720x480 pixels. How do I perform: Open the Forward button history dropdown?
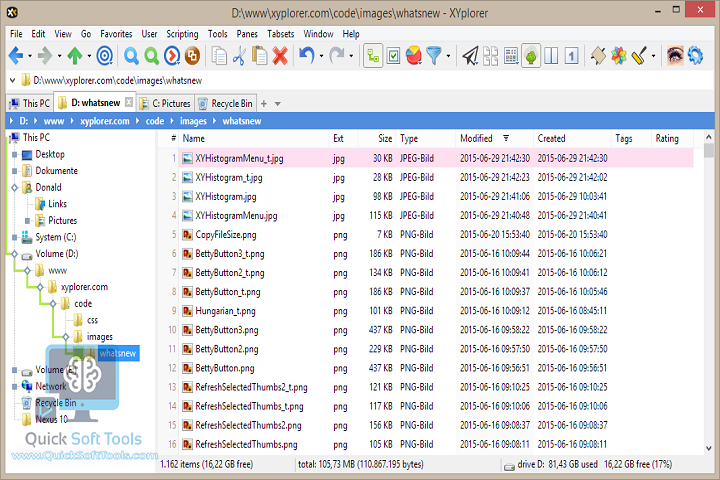coord(59,56)
